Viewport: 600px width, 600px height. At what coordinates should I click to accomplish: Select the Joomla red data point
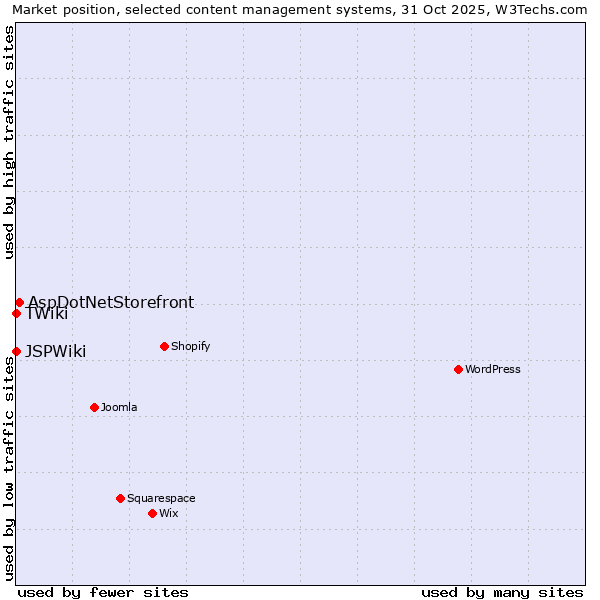click(94, 407)
